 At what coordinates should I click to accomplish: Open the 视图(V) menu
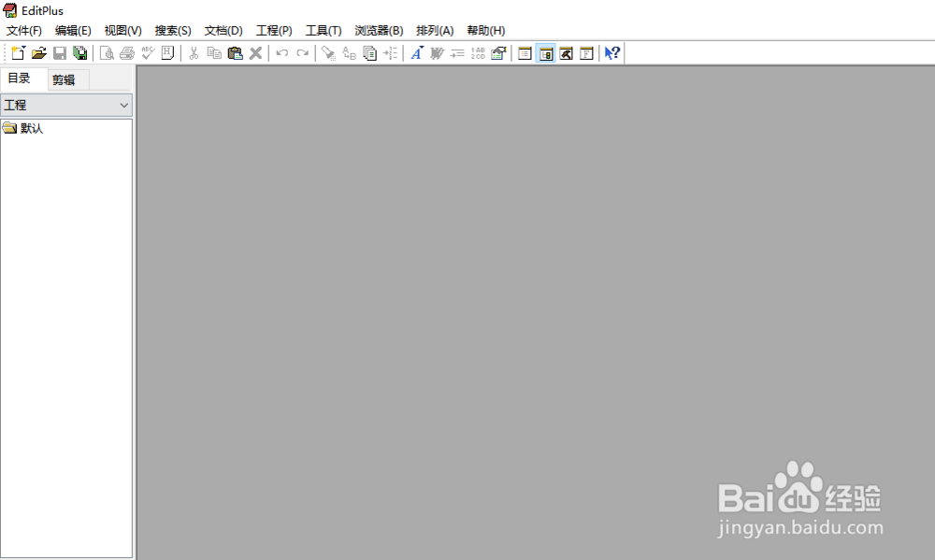122,31
